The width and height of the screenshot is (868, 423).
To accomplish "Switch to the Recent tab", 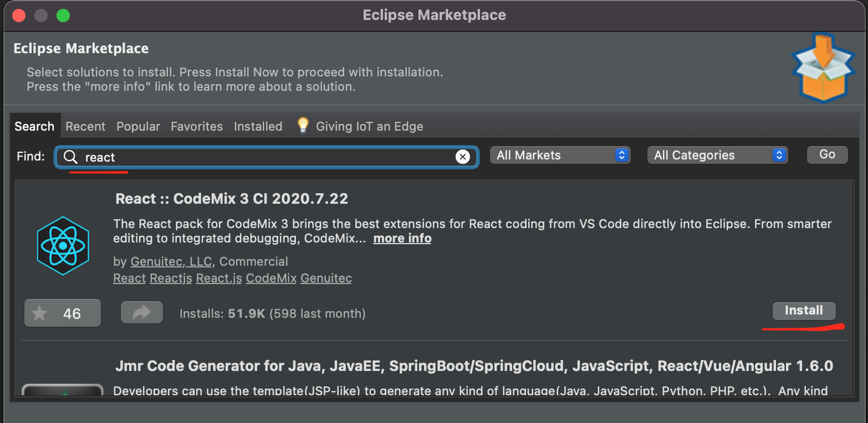I will tap(85, 126).
